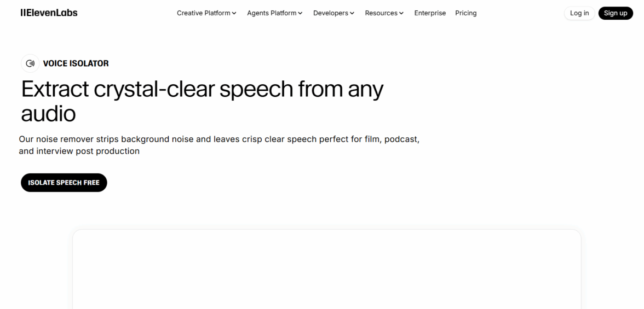Expand the Developers chevron arrow

tap(352, 13)
